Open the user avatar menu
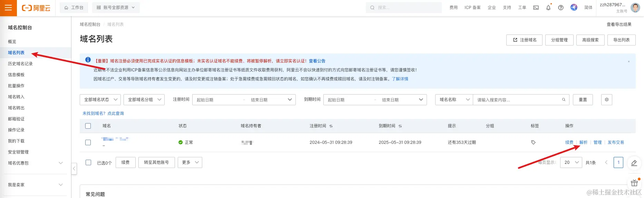This screenshot has width=644, height=198. pos(635,8)
